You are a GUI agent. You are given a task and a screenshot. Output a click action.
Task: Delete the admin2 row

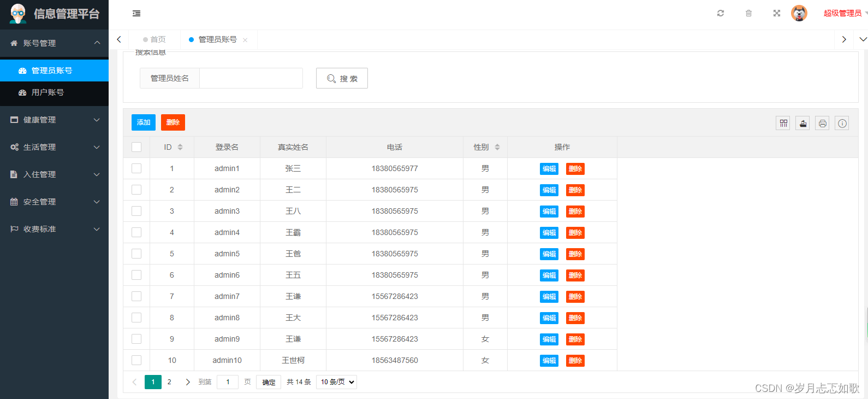pyautogui.click(x=575, y=190)
